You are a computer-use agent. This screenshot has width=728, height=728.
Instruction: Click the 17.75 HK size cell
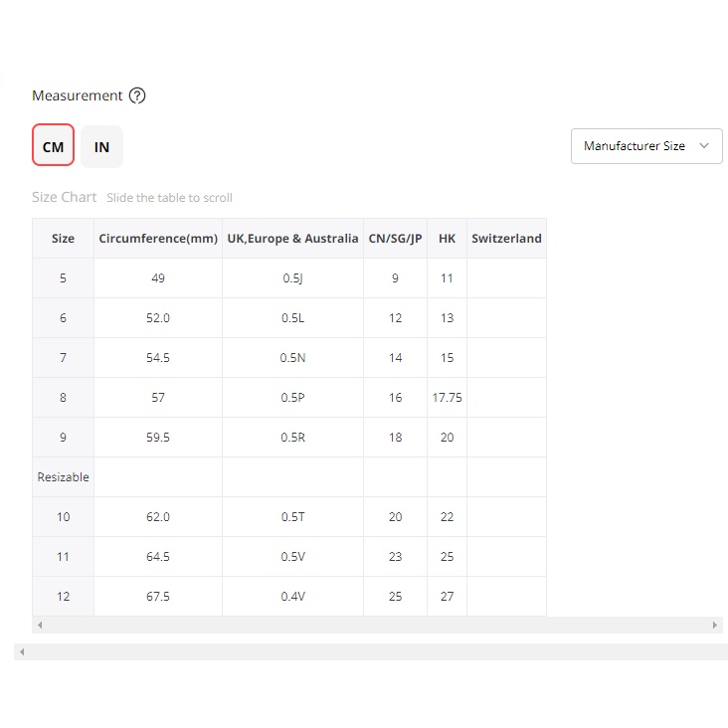click(x=447, y=398)
